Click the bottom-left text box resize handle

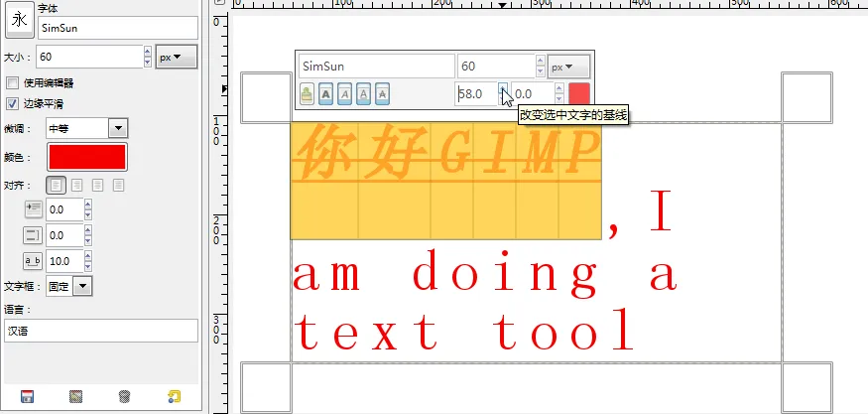[266, 387]
